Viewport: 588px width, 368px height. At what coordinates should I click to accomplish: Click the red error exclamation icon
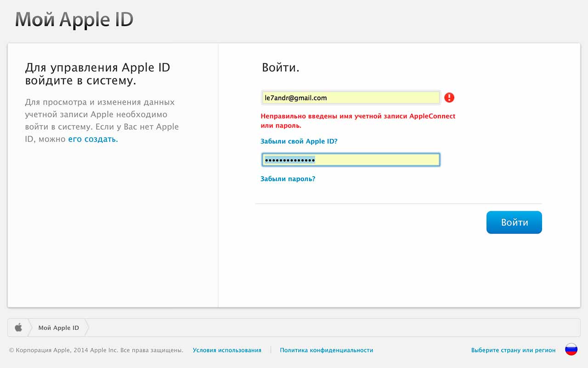click(x=449, y=98)
